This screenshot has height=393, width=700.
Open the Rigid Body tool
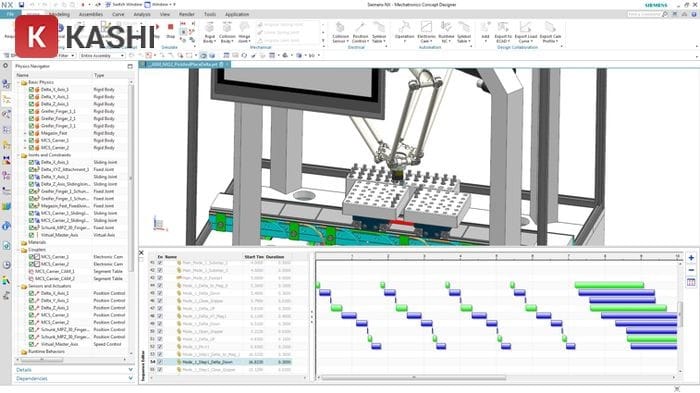tap(209, 33)
